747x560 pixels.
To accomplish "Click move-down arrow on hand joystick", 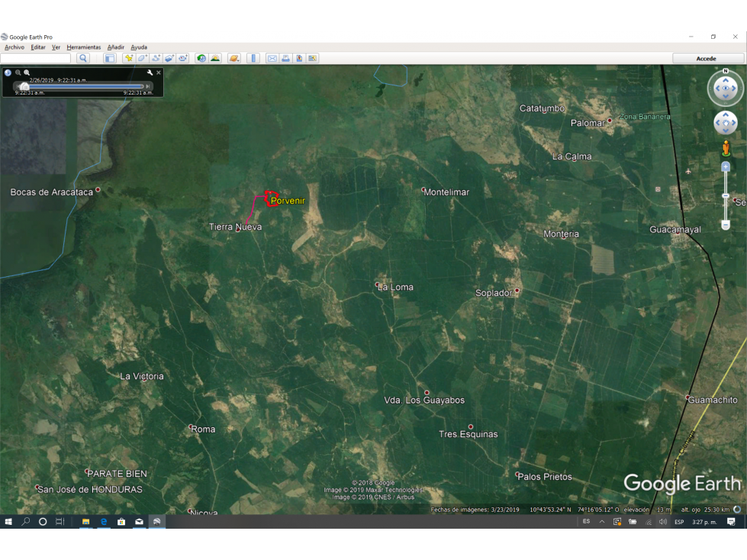I will tap(726, 130).
